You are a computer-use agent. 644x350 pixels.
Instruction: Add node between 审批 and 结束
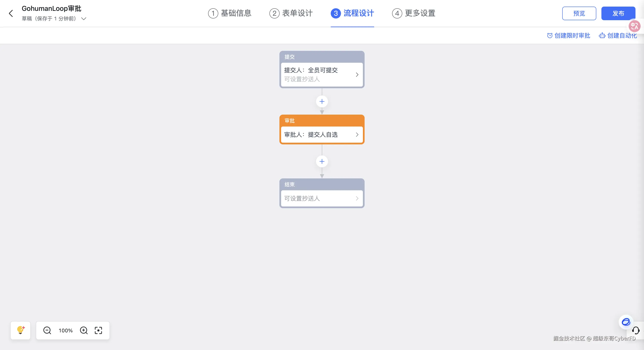pos(322,162)
